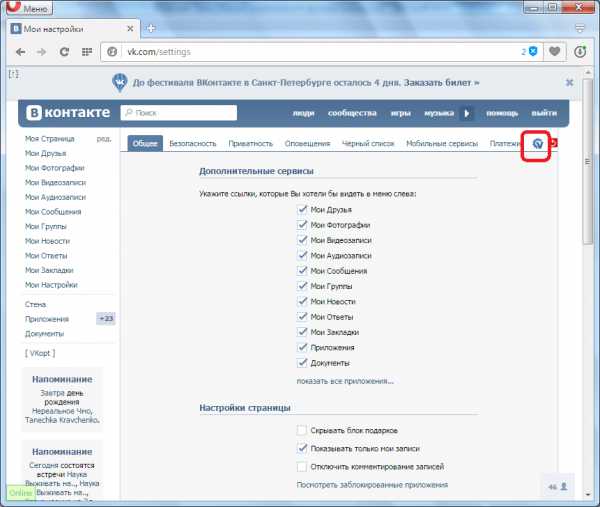Switch to the Черный список tab
Viewport: 600px width, 507px height.
click(x=368, y=143)
